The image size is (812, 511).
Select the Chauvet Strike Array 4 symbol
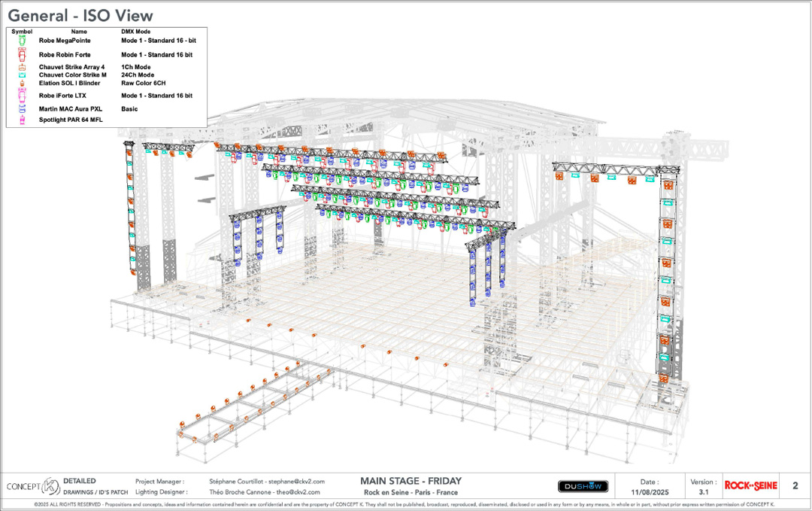(x=22, y=68)
